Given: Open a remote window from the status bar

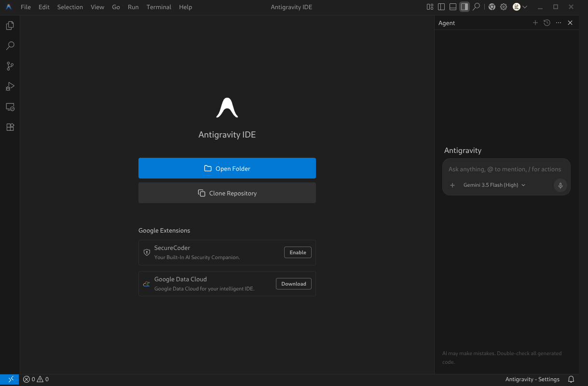Looking at the screenshot, I should 10,379.
